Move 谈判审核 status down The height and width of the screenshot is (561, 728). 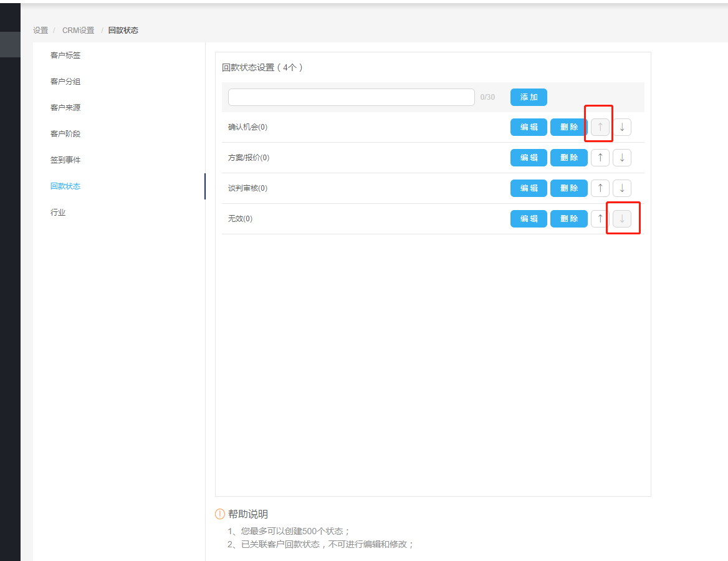pos(621,188)
